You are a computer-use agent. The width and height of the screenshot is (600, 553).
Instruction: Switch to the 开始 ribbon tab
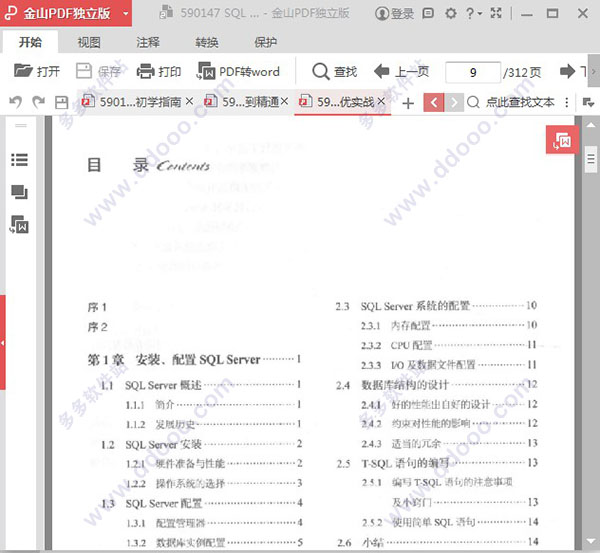pos(30,42)
